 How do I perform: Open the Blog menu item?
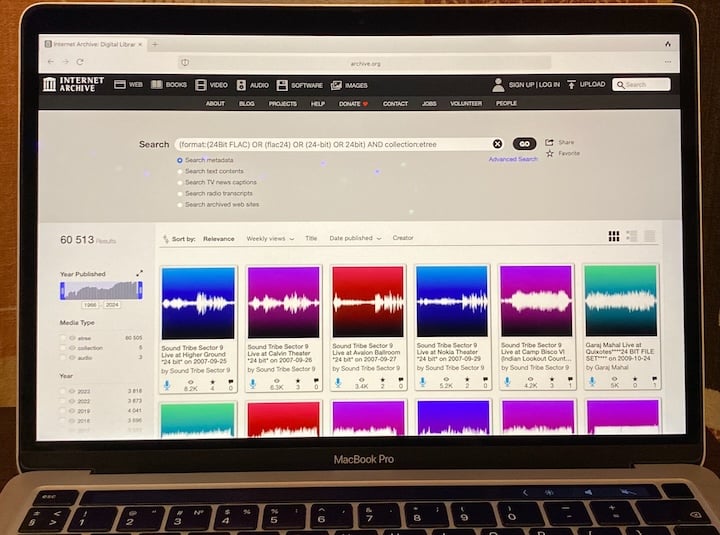[x=247, y=104]
